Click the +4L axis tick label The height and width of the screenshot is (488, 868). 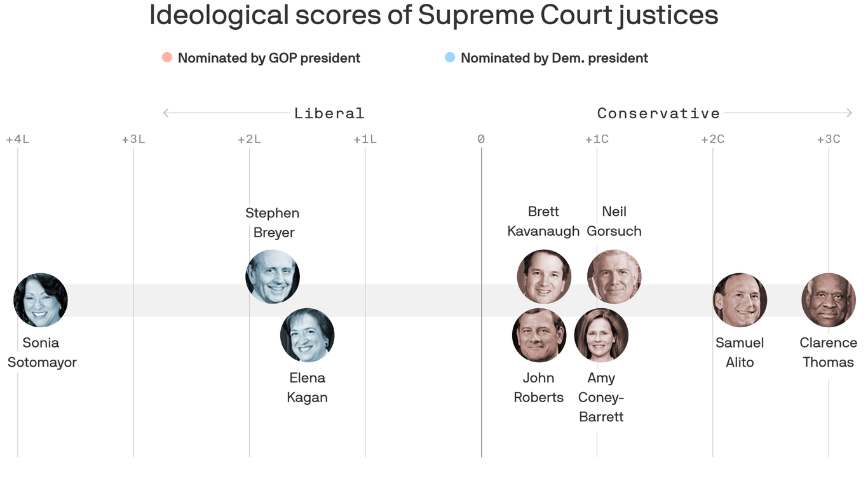[18, 139]
